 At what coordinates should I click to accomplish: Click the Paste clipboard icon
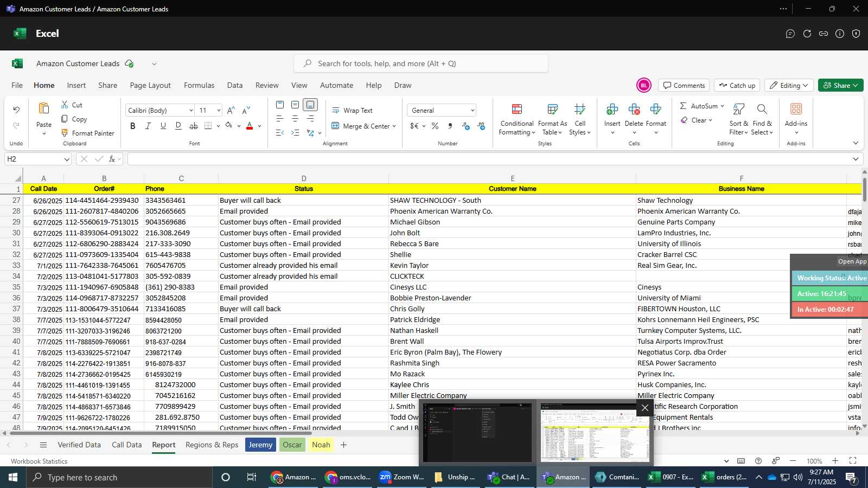click(x=44, y=108)
